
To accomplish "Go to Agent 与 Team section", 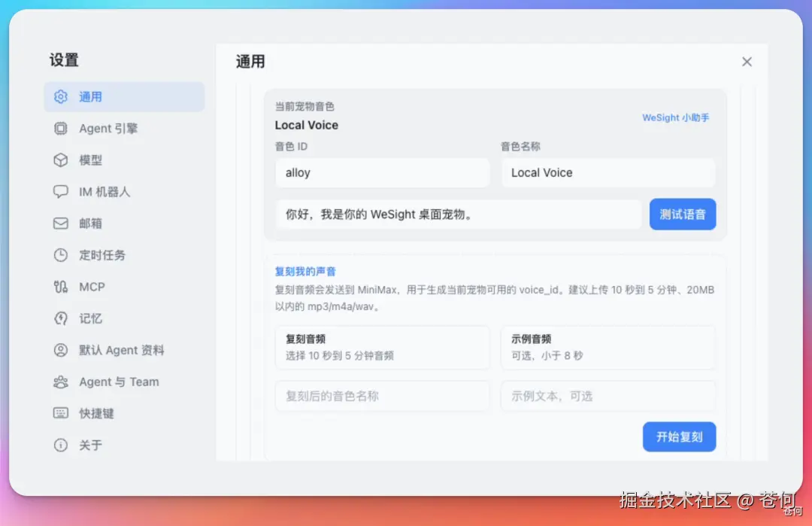I will coord(119,382).
